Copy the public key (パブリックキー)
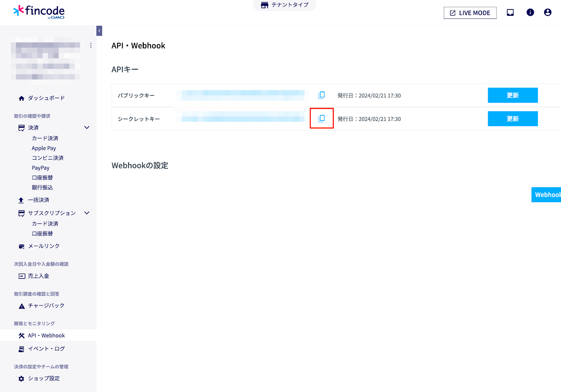Screen dimensions: 561x392 pyautogui.click(x=321, y=95)
